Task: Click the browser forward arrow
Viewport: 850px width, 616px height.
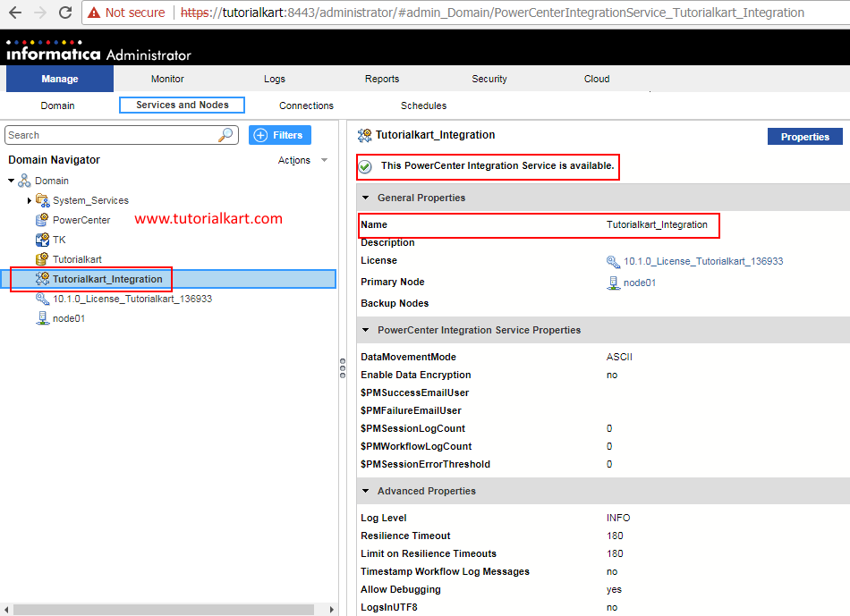Action: click(x=40, y=13)
